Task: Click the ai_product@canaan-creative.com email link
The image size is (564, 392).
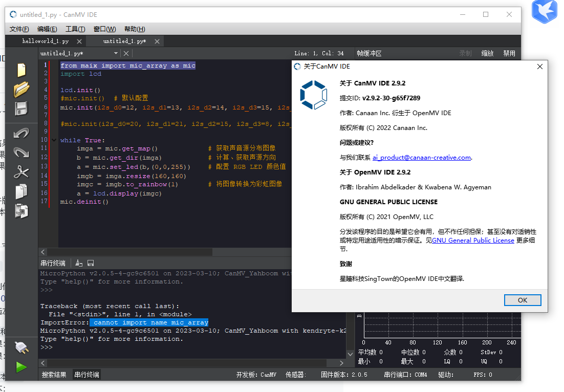Action: tap(421, 158)
